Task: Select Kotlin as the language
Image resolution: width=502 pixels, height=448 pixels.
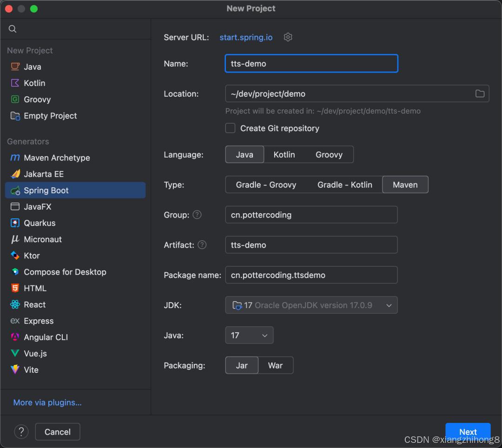Action: click(x=284, y=155)
